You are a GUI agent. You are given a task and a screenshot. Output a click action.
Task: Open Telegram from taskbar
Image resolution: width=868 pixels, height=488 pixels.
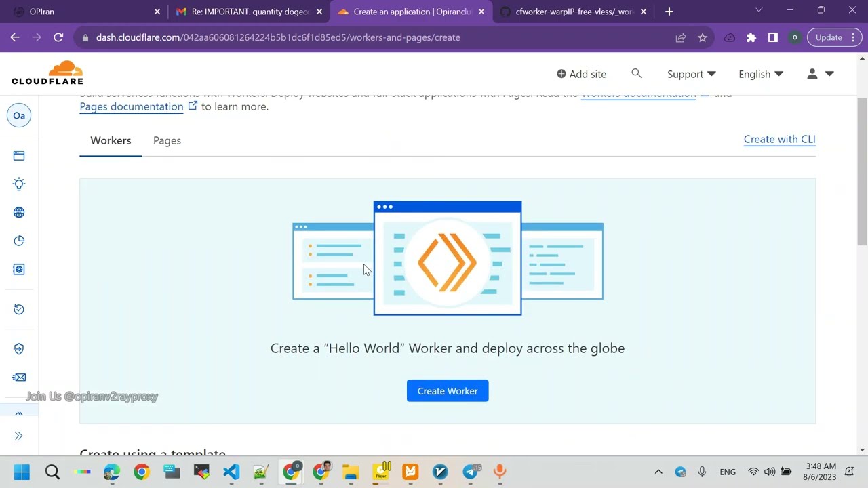coord(470,472)
